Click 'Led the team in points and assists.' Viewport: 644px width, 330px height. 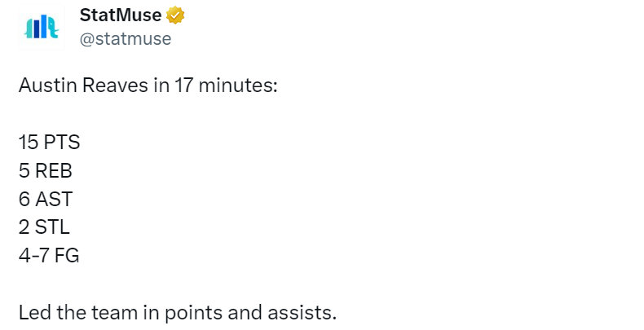point(177,313)
